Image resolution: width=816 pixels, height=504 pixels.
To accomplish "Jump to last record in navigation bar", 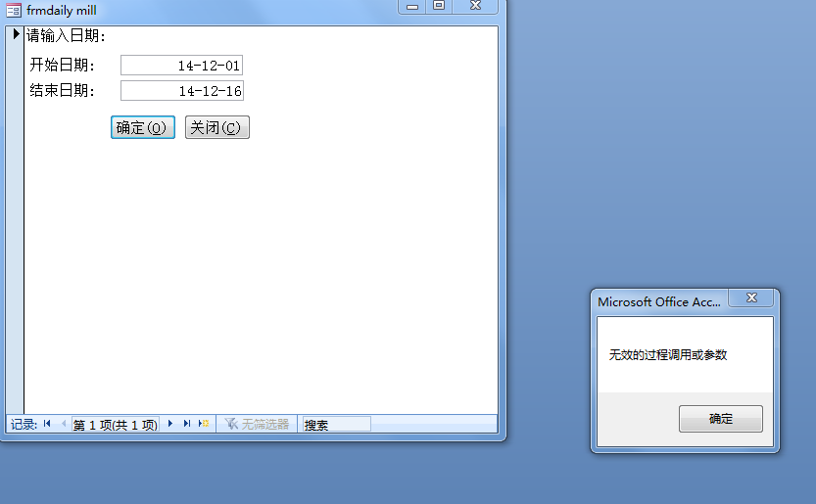I will point(186,424).
